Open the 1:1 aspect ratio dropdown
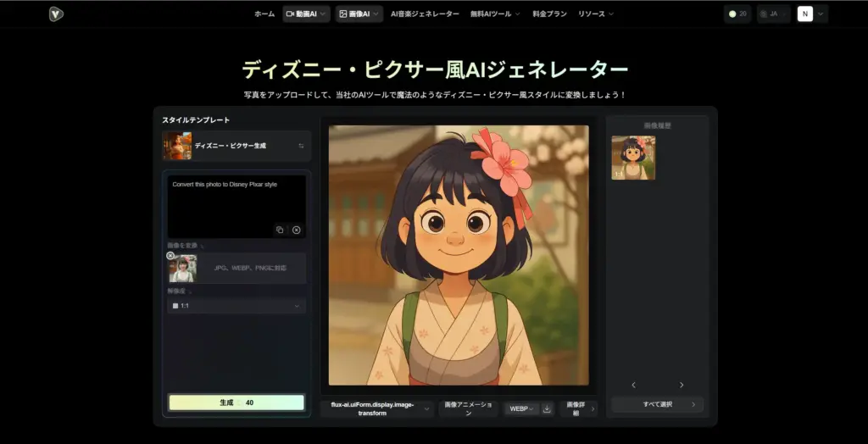The width and height of the screenshot is (868, 444). 236,306
